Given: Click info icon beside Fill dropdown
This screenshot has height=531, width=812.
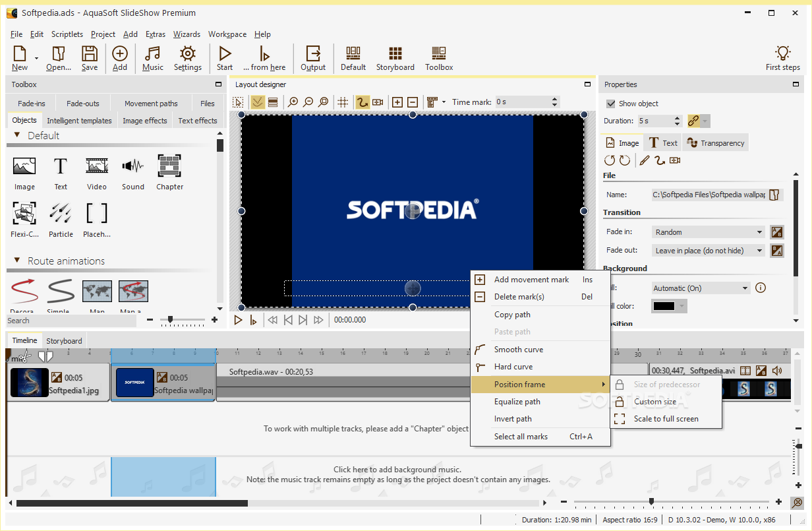Looking at the screenshot, I should pos(761,288).
